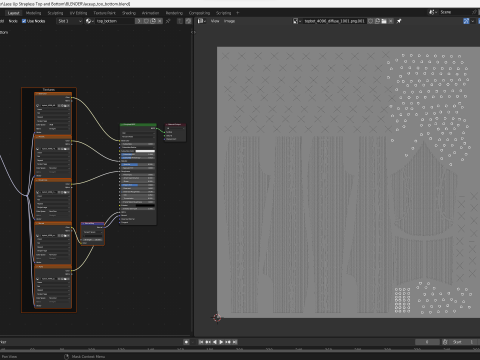Open the Node menu in node editor

13,21
